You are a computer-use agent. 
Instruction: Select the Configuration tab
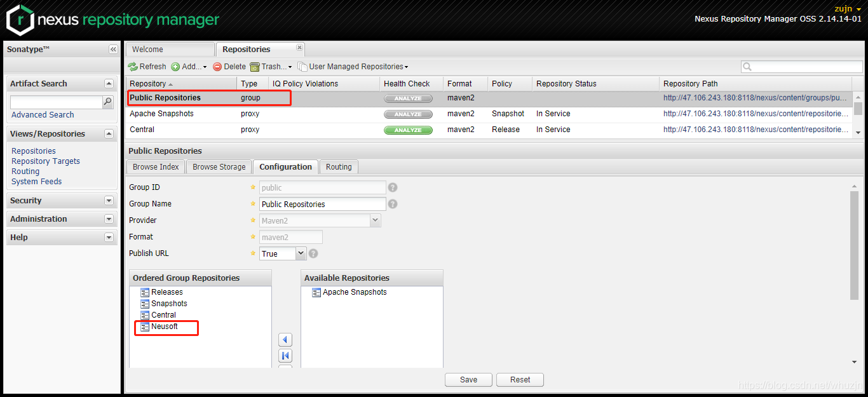285,167
